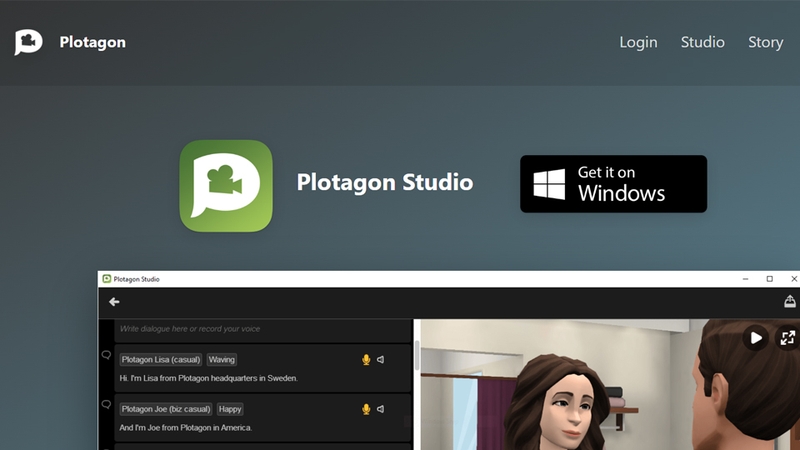The width and height of the screenshot is (800, 450).
Task: Click the speech bubble icon beside Lisa's line
Action: [x=106, y=355]
